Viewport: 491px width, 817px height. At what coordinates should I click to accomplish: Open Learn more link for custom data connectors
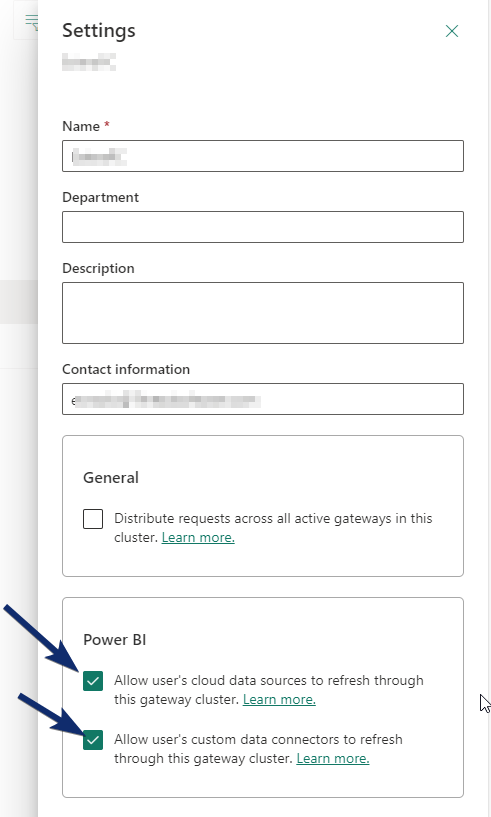click(333, 758)
